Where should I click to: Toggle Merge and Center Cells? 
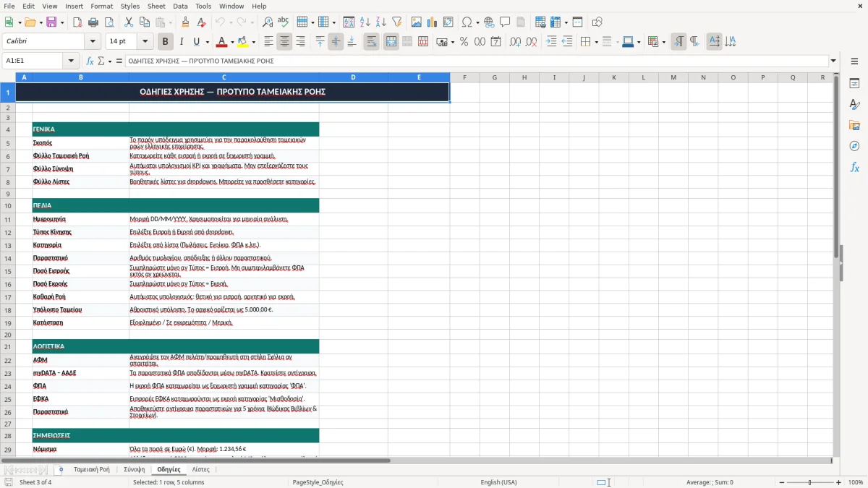391,42
